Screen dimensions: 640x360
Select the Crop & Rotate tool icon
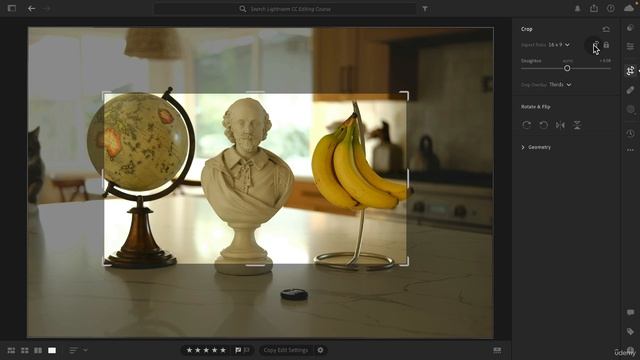pos(630,71)
